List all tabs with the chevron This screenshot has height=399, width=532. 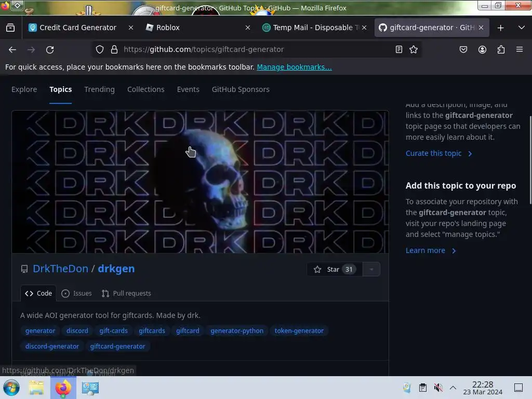[x=522, y=28]
